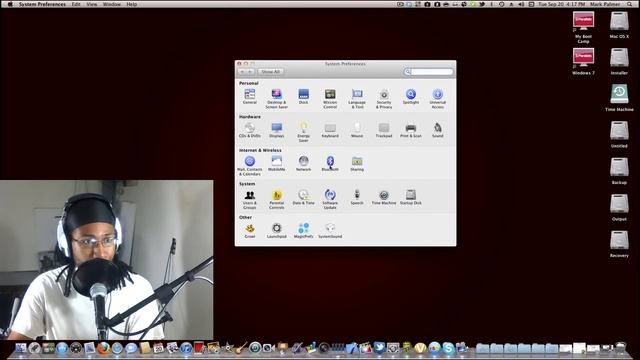This screenshot has height=360, width=640.
Task: Select the Installer drive on desktop
Action: [619, 62]
